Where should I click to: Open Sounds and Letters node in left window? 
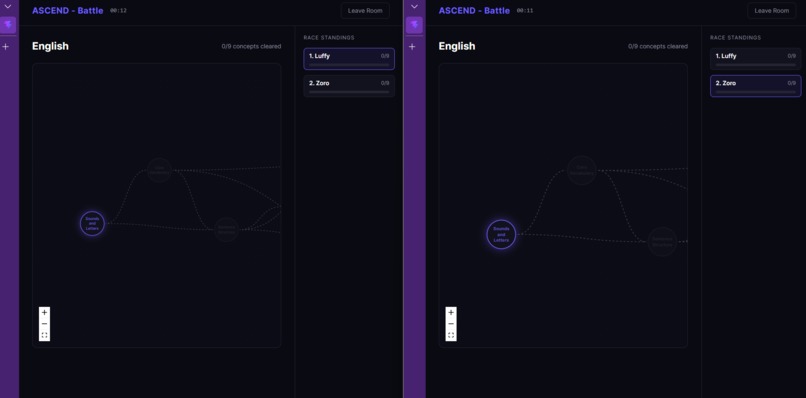pos(92,224)
